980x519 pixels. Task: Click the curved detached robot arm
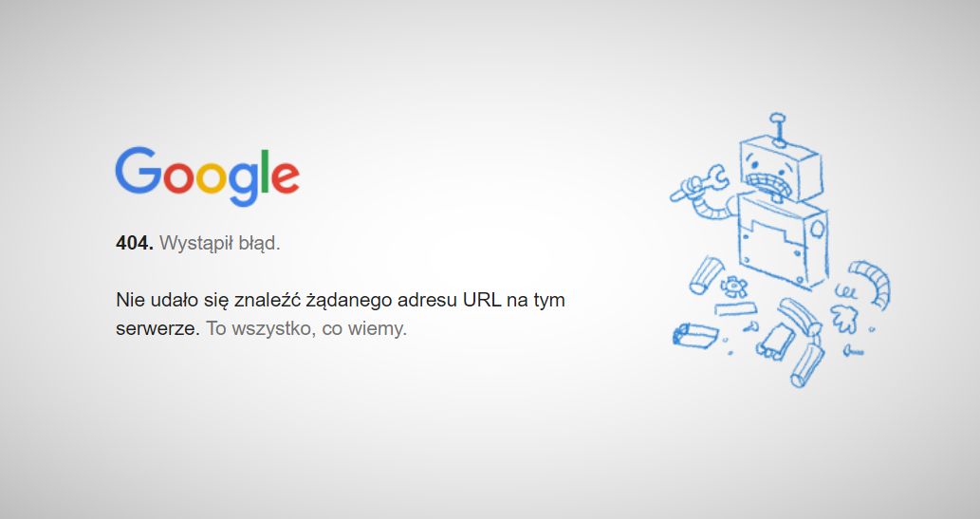pos(872,284)
